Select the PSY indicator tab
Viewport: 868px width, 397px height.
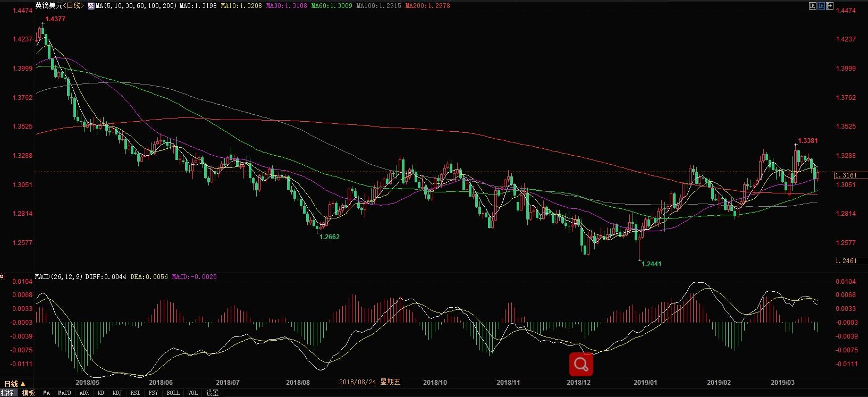click(x=153, y=393)
